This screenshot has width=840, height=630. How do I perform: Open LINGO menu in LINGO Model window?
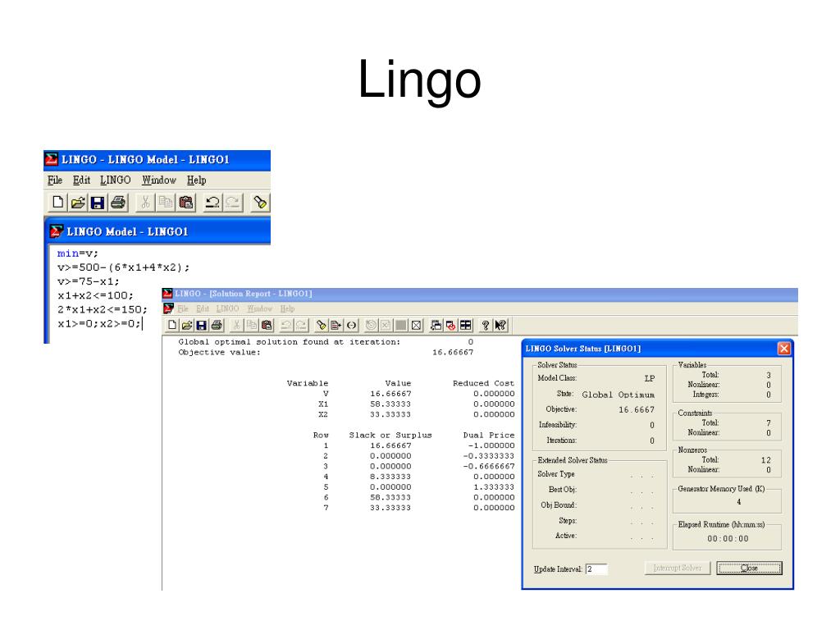(115, 180)
